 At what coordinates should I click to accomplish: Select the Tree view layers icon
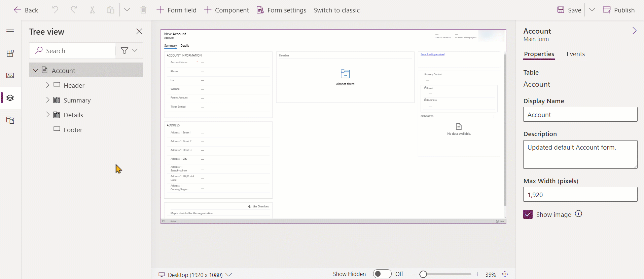10,98
